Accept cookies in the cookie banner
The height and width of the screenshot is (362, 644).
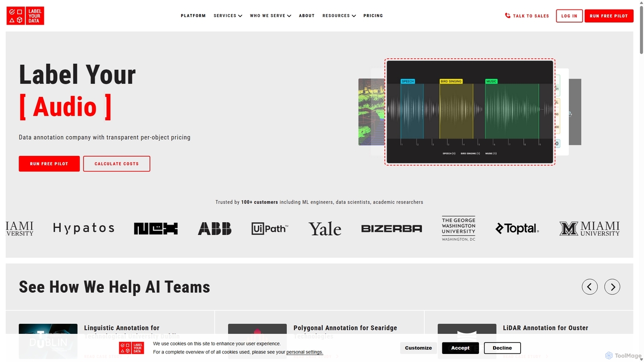(460, 348)
